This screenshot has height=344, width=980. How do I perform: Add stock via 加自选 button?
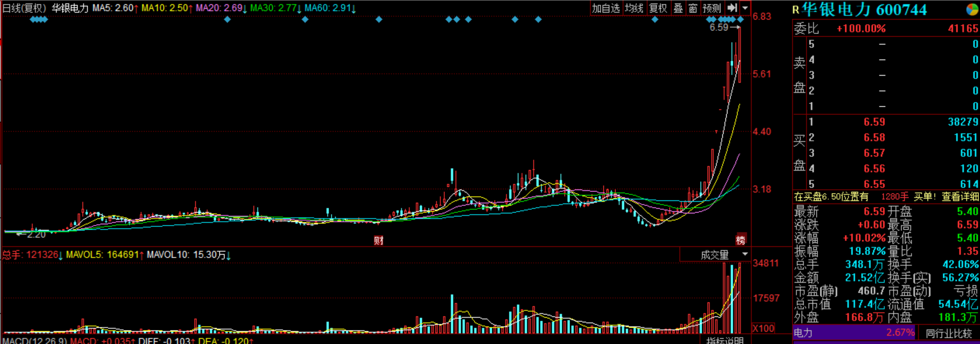coord(606,8)
